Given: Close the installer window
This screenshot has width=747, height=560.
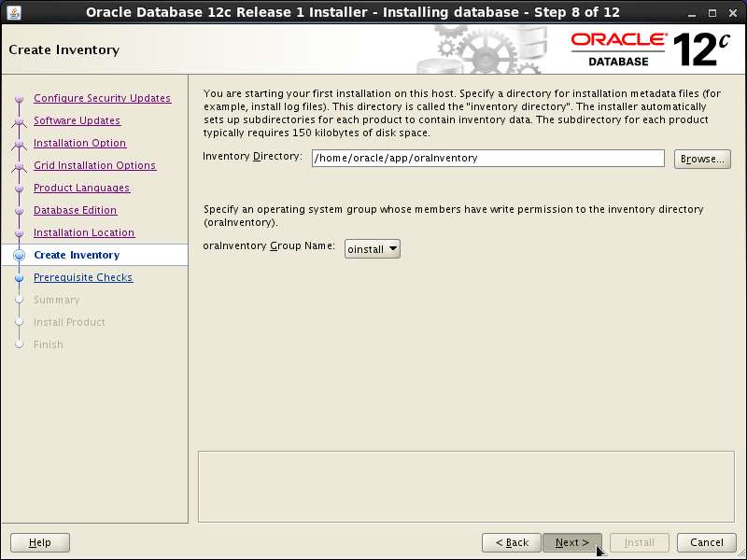Looking at the screenshot, I should click(733, 13).
